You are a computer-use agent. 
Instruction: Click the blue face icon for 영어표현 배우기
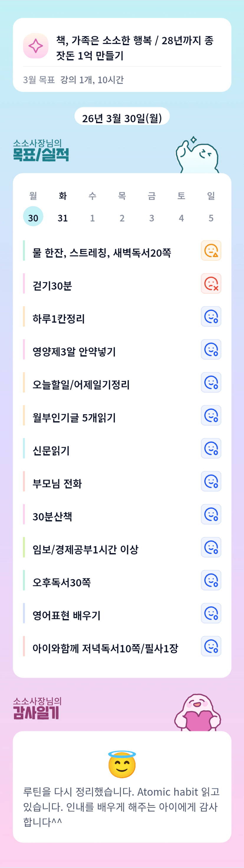(x=211, y=613)
